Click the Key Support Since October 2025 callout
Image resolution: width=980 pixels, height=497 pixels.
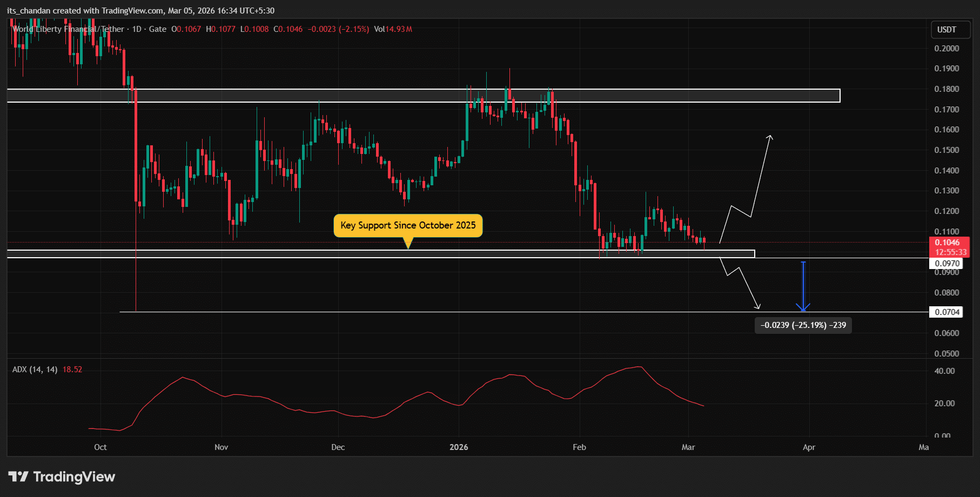coord(408,225)
